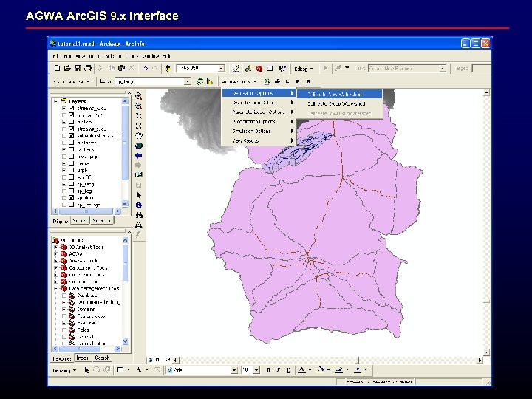Image resolution: width=532 pixels, height=399 pixels.
Task: Open the font size dropdown
Action: 256,370
